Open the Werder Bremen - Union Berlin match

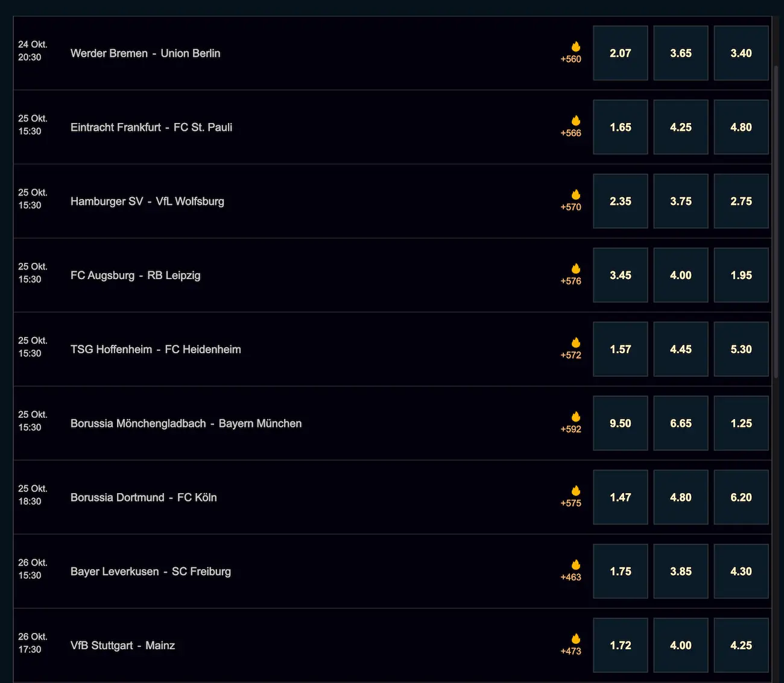145,53
